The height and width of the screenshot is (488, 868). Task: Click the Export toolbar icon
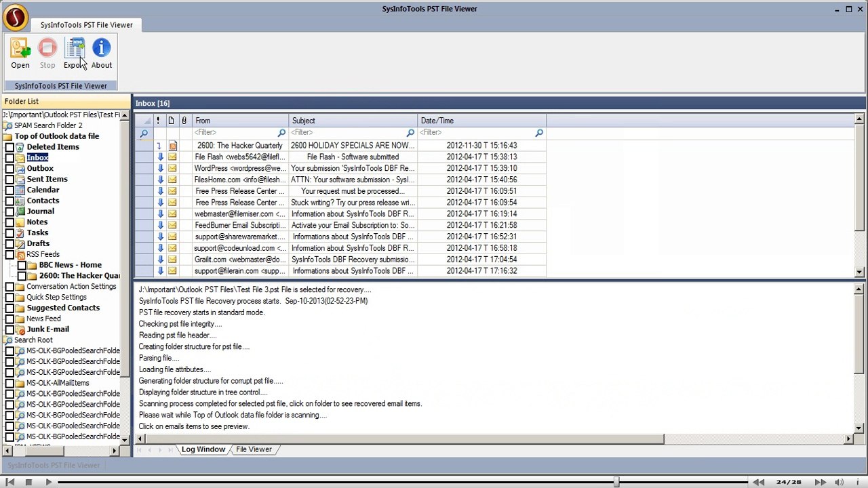[x=75, y=49]
